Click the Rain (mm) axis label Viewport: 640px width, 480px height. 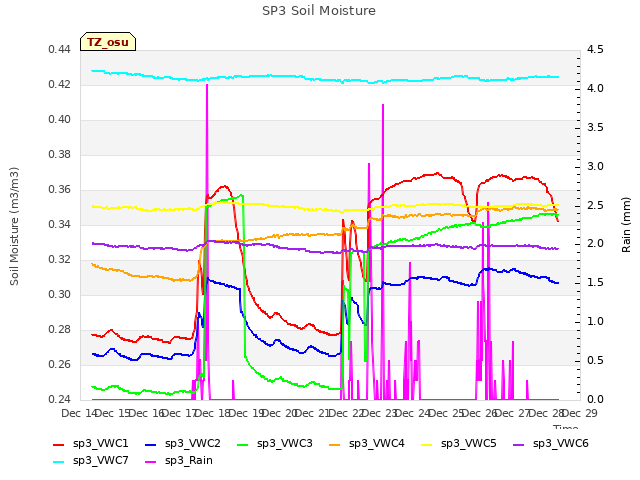tap(626, 225)
